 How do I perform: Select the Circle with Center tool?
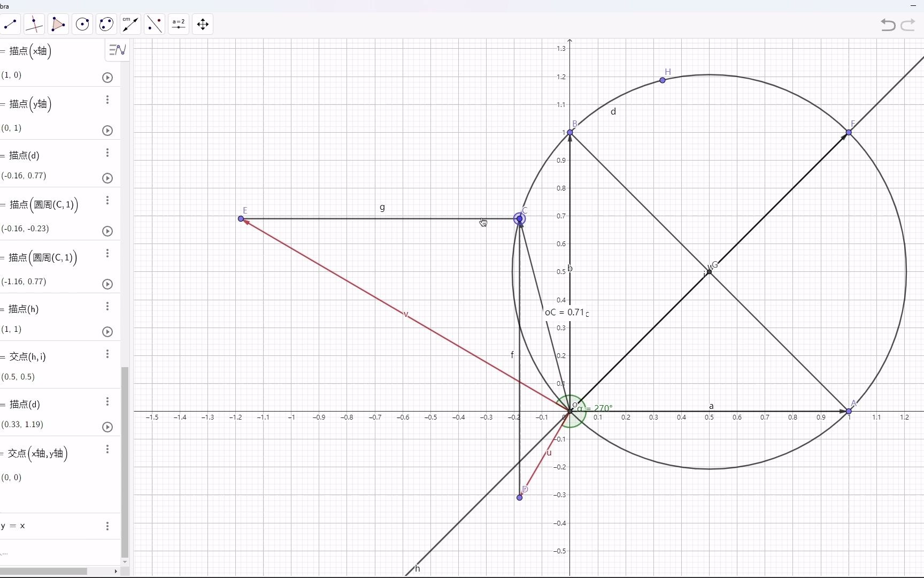tap(82, 24)
